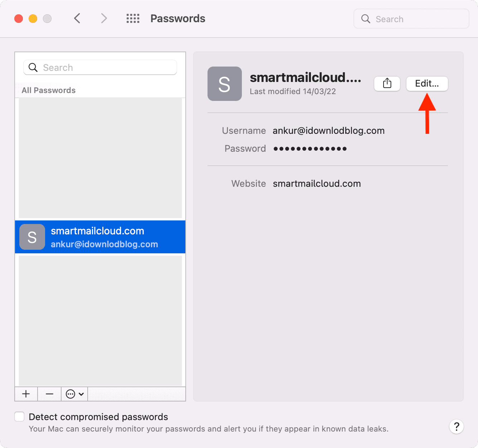
Task: Click the large S site icon in details
Action: (225, 84)
